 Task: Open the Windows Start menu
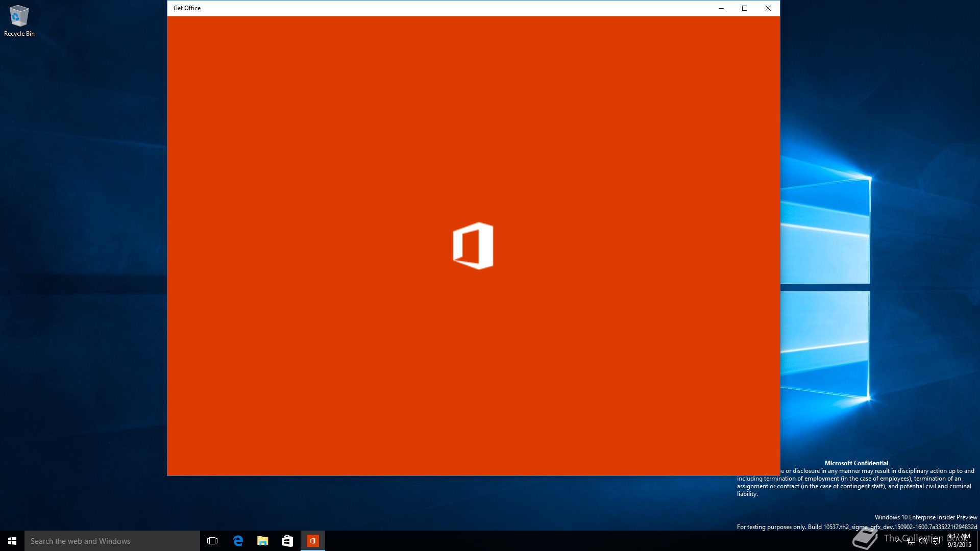pos(12,541)
